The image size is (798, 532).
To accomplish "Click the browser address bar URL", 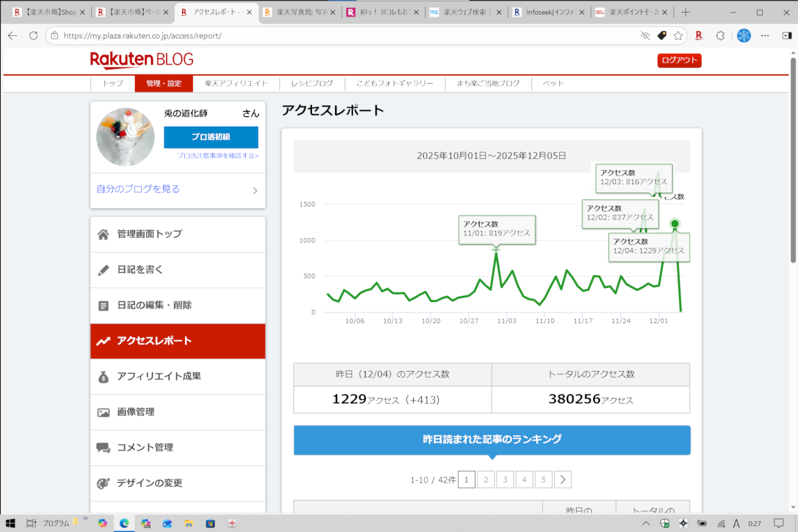I will pyautogui.click(x=143, y=36).
